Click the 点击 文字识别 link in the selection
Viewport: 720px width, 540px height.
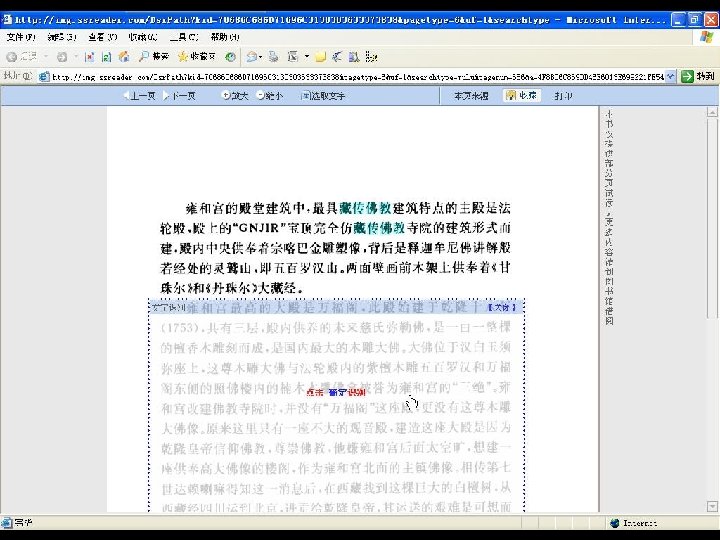click(x=336, y=392)
